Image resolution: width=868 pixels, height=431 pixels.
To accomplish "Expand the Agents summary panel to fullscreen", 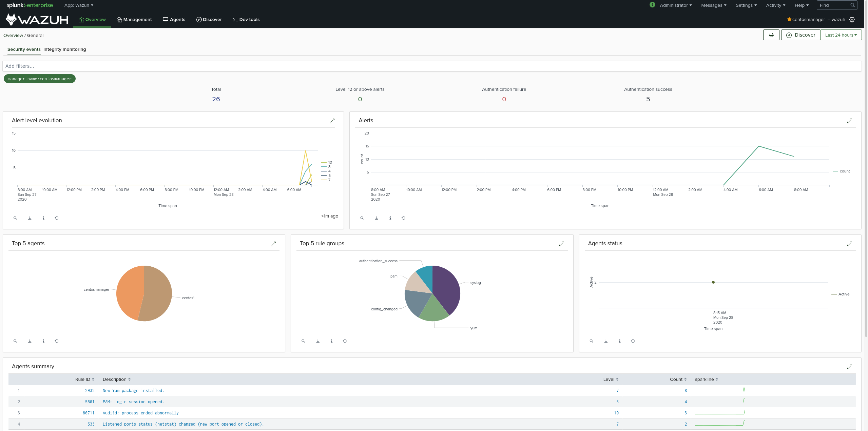I will click(850, 367).
